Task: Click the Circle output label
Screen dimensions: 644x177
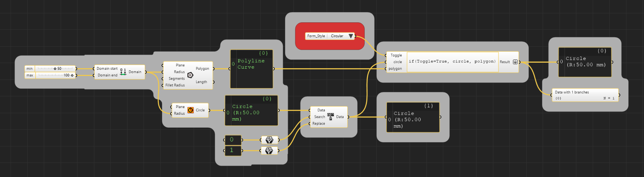Action: tap(200, 110)
